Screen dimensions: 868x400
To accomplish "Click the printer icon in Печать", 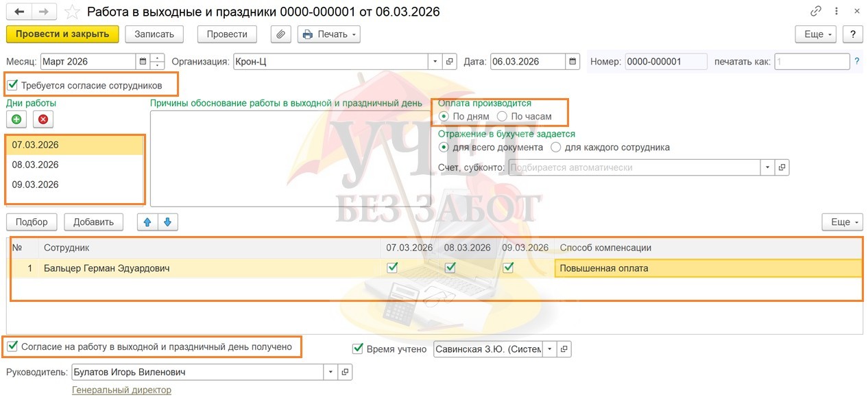I will point(307,34).
